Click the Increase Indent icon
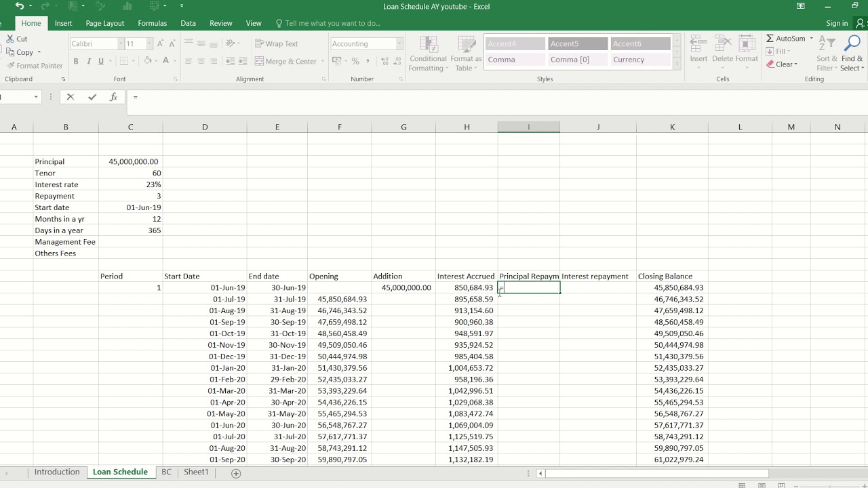 pyautogui.click(x=242, y=61)
